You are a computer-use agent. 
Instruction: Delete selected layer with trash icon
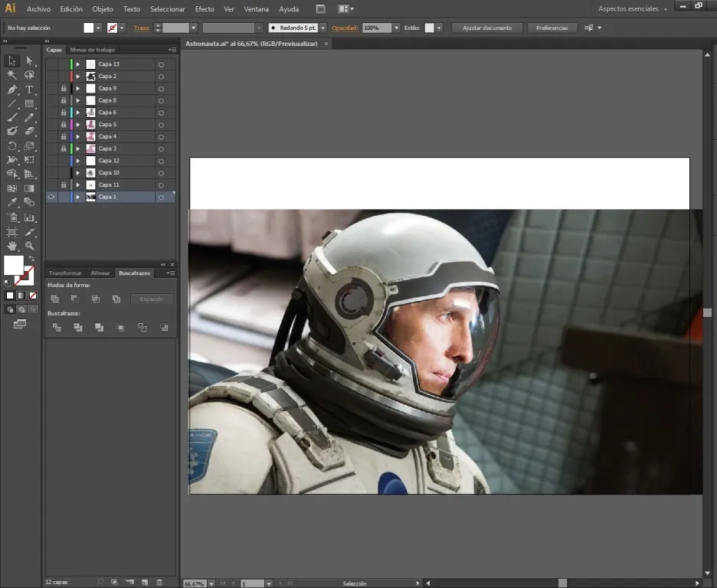159,582
